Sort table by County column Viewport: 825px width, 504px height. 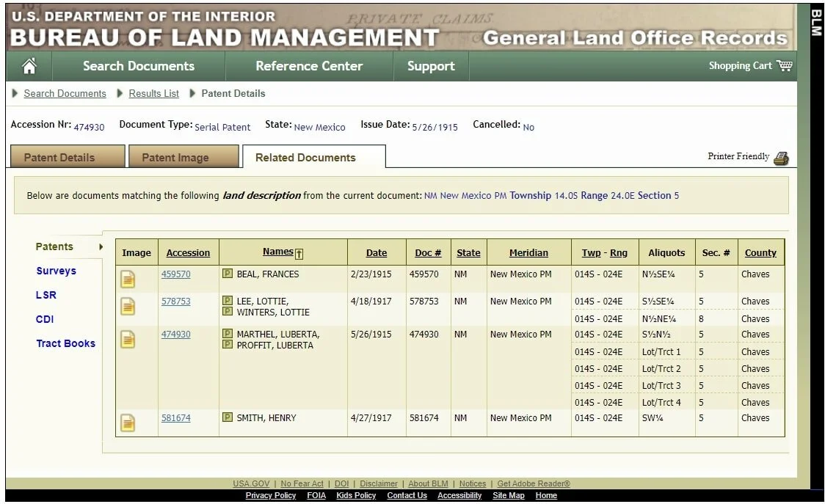pyautogui.click(x=760, y=252)
